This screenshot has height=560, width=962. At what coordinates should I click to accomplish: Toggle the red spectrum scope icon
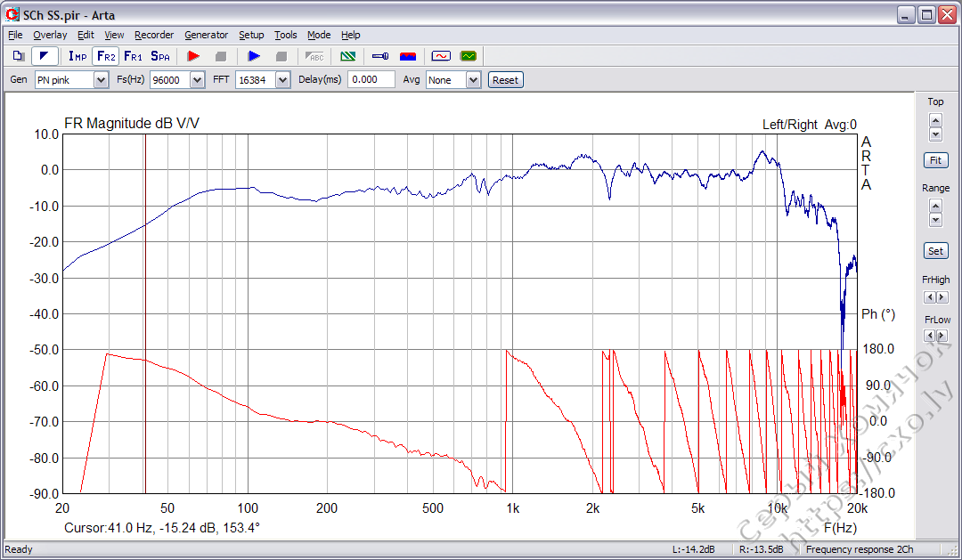pos(408,55)
